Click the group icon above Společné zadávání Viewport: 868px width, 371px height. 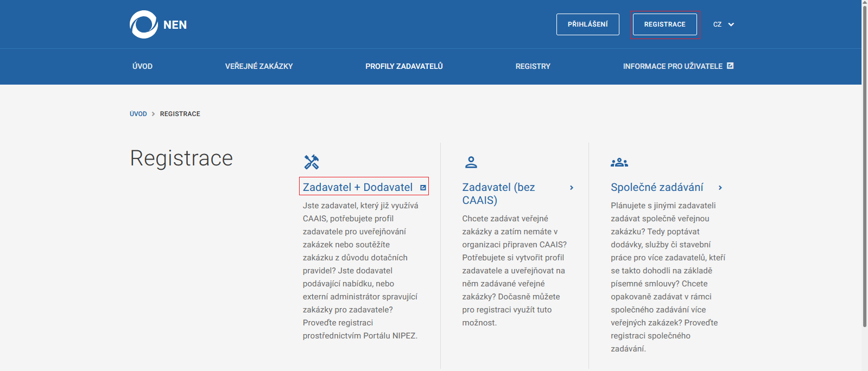pyautogui.click(x=619, y=162)
